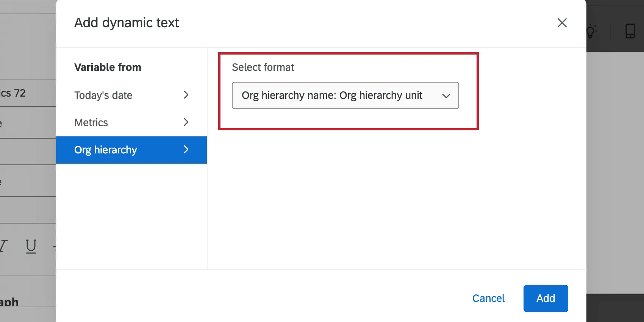Select the highlighted Org hierarchy item
Screen dimensions: 644x322
[x=106, y=150]
